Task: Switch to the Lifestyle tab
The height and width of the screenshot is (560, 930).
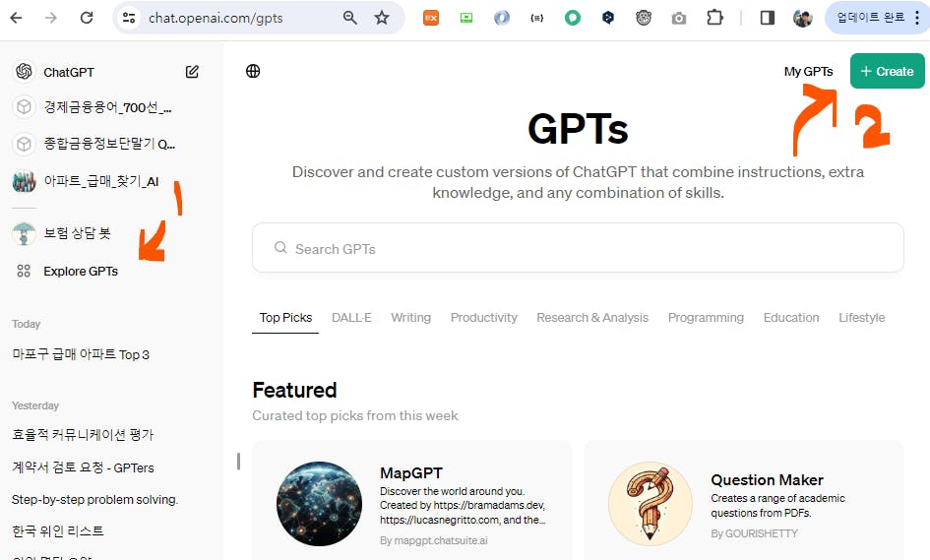Action: [x=862, y=318]
